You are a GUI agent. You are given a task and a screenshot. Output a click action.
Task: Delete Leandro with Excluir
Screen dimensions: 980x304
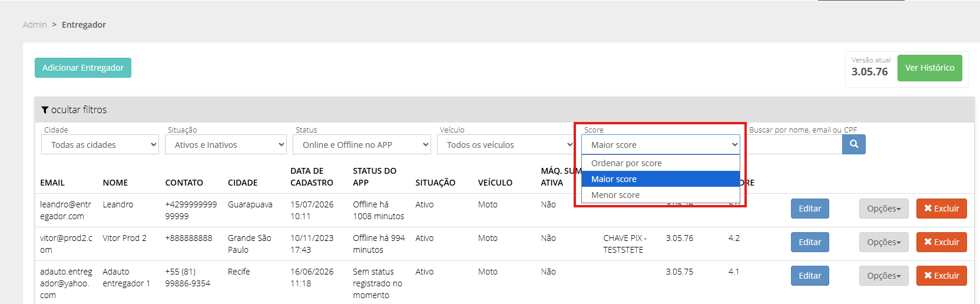(x=942, y=209)
